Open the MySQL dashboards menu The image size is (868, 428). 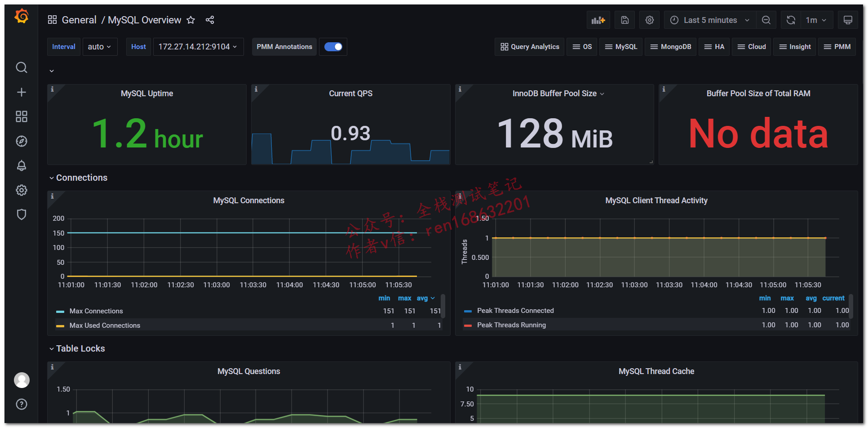pyautogui.click(x=621, y=47)
